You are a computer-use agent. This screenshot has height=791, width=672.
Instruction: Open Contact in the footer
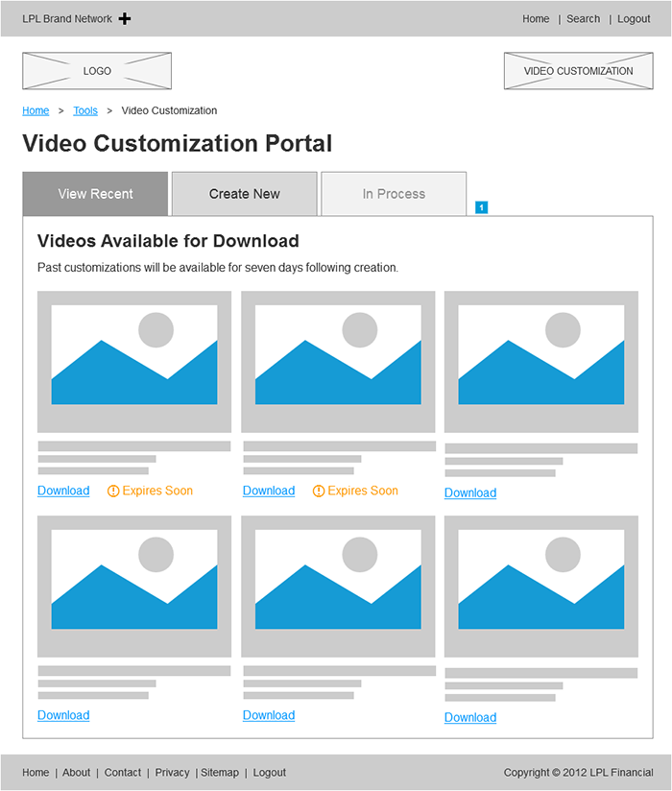tap(123, 773)
